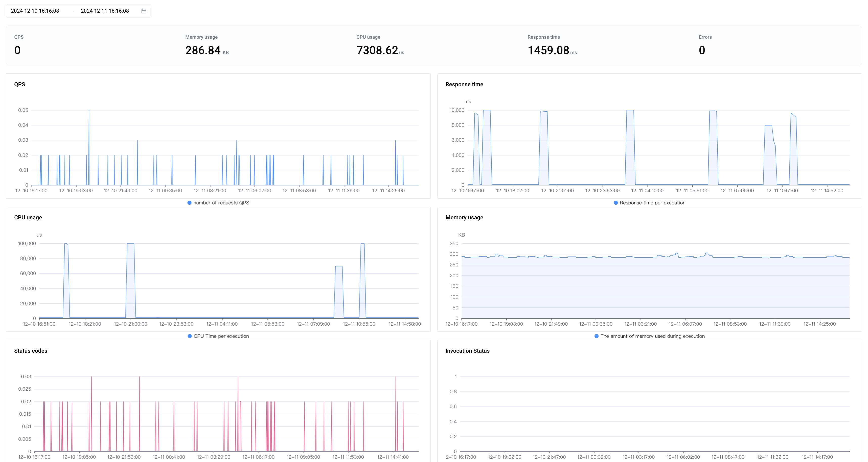Toggle the number of requests QPS legend

[218, 203]
